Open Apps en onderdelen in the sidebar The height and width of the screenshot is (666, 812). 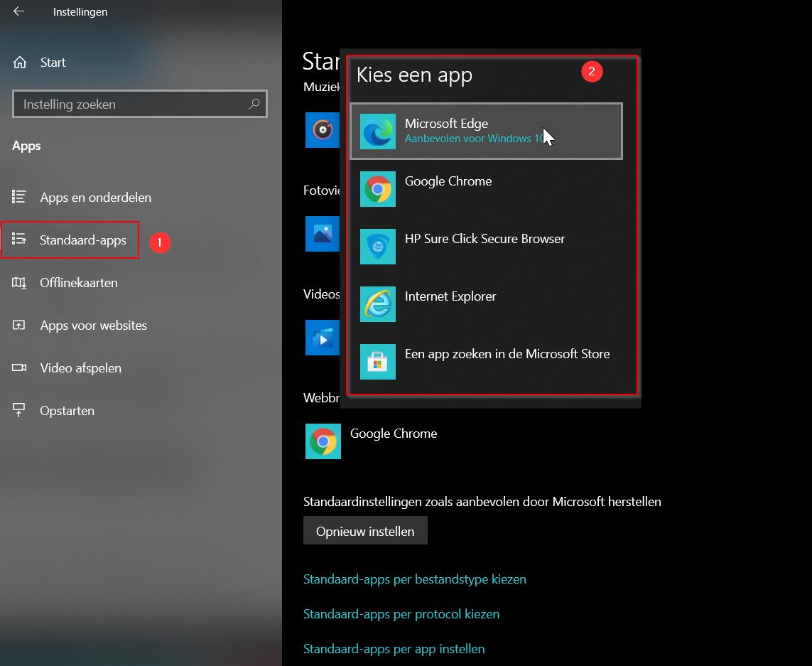pos(95,197)
